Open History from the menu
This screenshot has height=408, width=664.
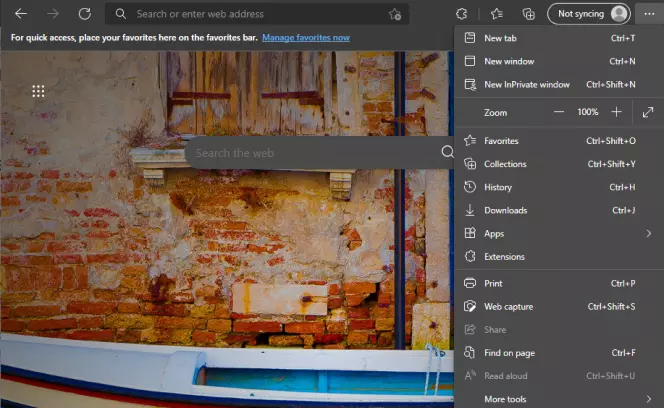pyautogui.click(x=559, y=187)
